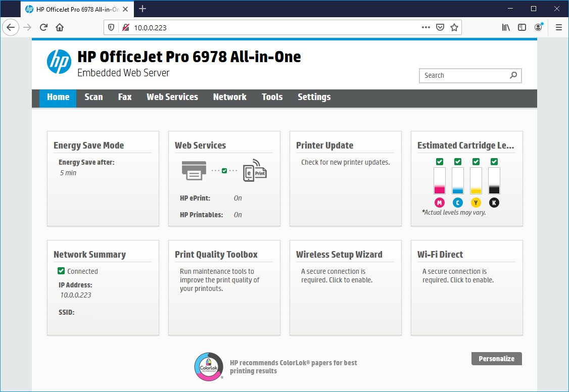Click the black ink level bar
The width and height of the screenshot is (569, 392).
tap(494, 180)
